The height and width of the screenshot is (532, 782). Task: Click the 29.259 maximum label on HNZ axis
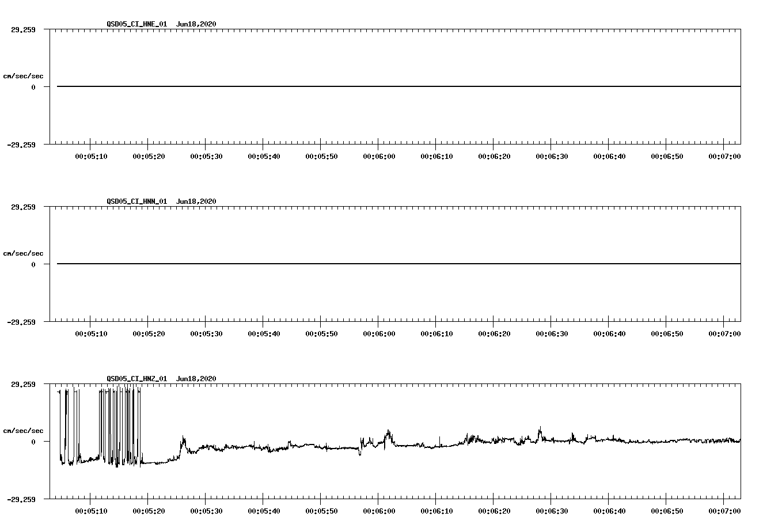[x=23, y=385]
